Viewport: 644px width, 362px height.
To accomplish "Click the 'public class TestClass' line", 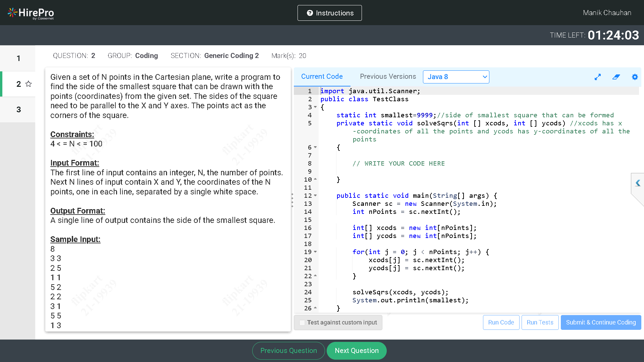I will pyautogui.click(x=364, y=99).
